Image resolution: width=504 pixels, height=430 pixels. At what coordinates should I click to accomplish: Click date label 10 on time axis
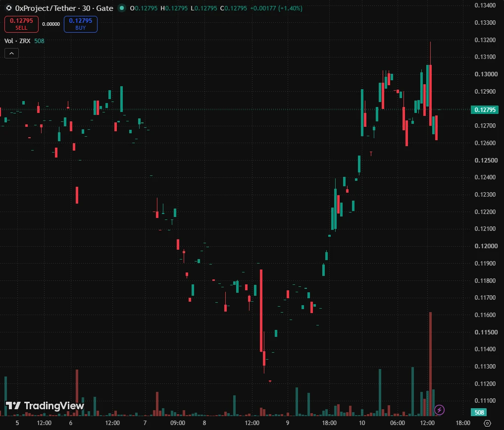362,423
